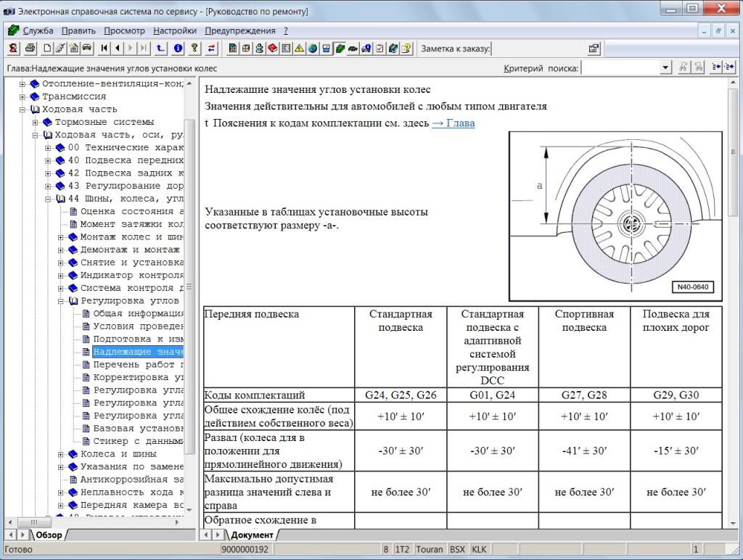The height and width of the screenshot is (560, 743).
Task: Click the person figure icon in toolbar
Action: tap(259, 48)
